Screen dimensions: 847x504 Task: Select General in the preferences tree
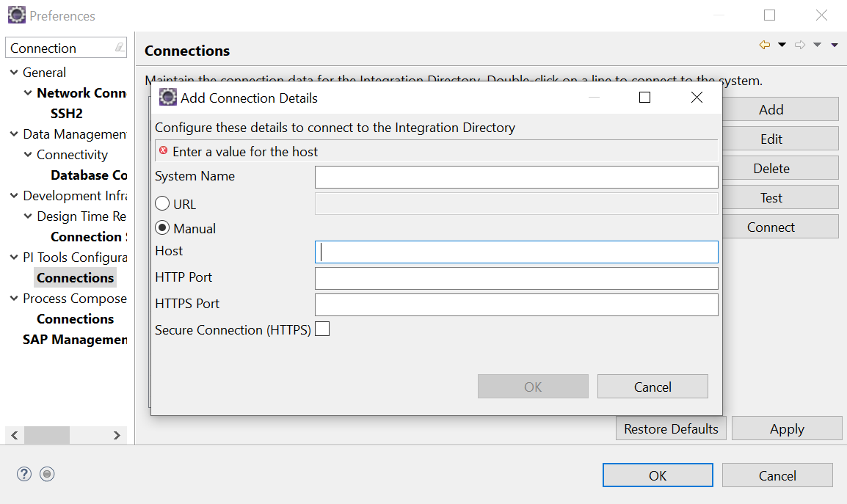44,73
